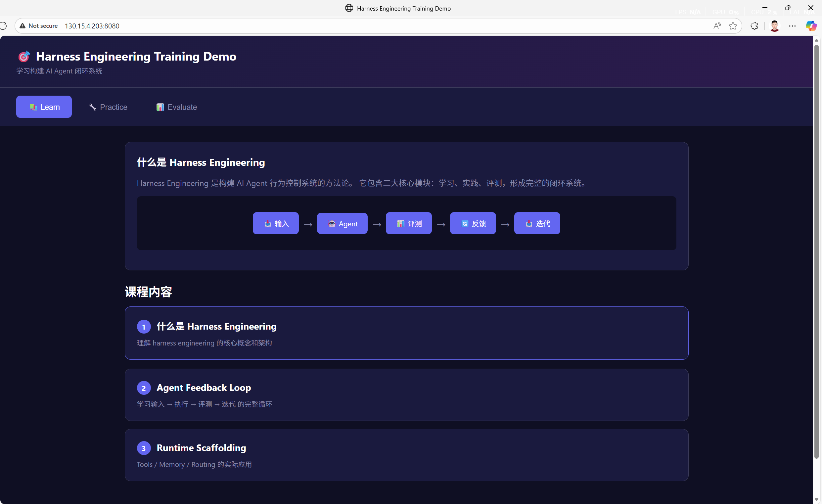Click the scrollbar down arrow
822x504 pixels.
pos(816,499)
